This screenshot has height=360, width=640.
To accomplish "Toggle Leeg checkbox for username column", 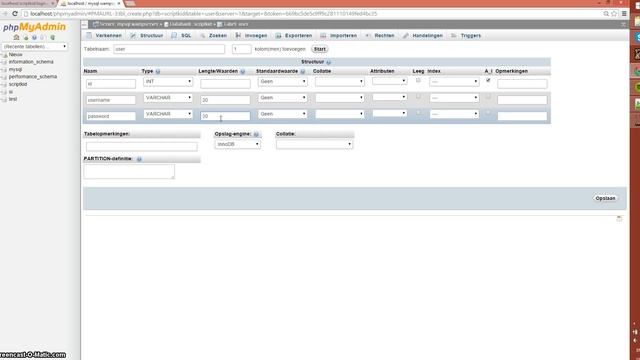I will 418,96.
